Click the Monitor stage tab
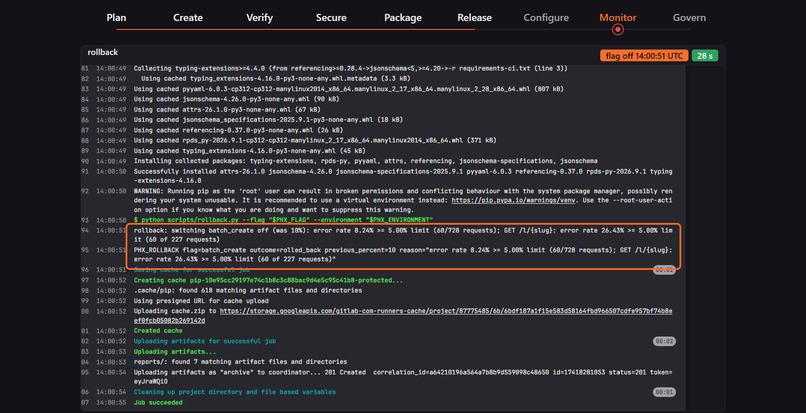The image size is (806, 413). [x=617, y=17]
